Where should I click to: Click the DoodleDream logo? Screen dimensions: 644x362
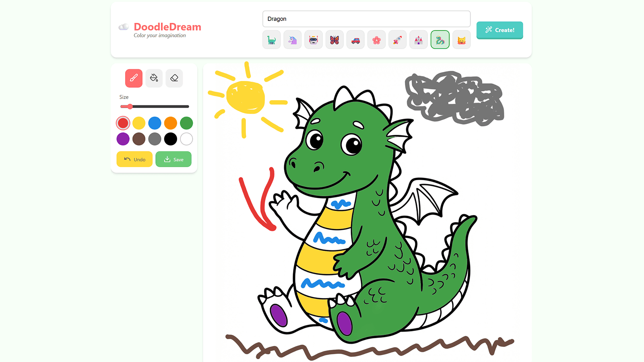point(167,27)
